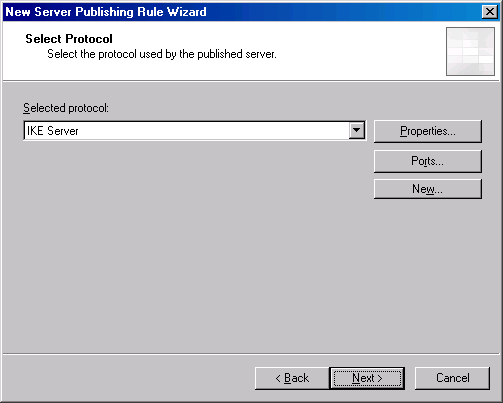Close the wizard with the X button
Image resolution: width=503 pixels, height=403 pixels.
[490, 12]
